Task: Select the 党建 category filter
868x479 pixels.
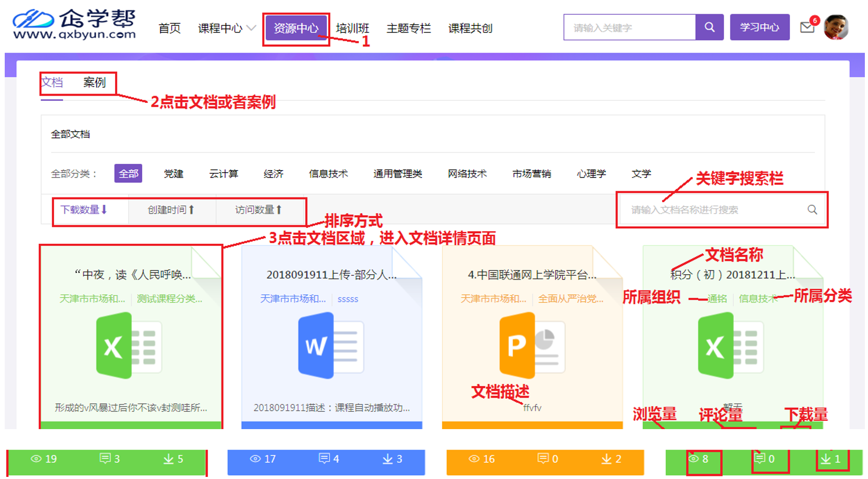Action: coord(173,174)
